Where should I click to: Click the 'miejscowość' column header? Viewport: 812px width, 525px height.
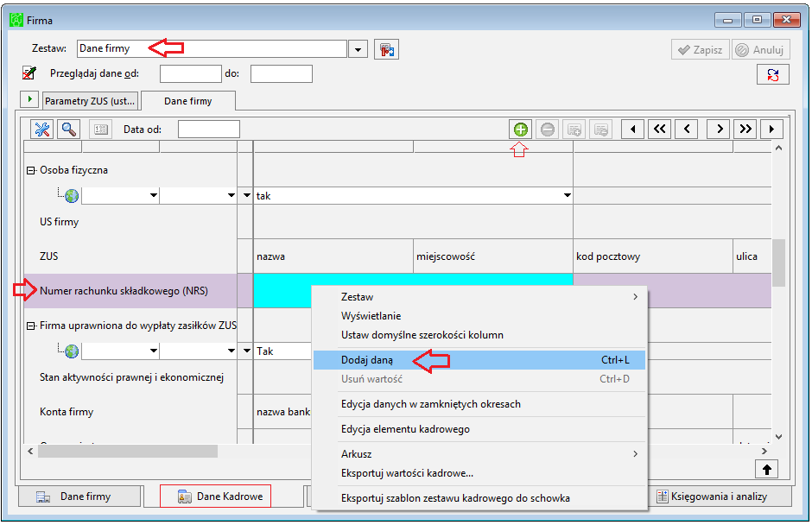[x=493, y=256]
